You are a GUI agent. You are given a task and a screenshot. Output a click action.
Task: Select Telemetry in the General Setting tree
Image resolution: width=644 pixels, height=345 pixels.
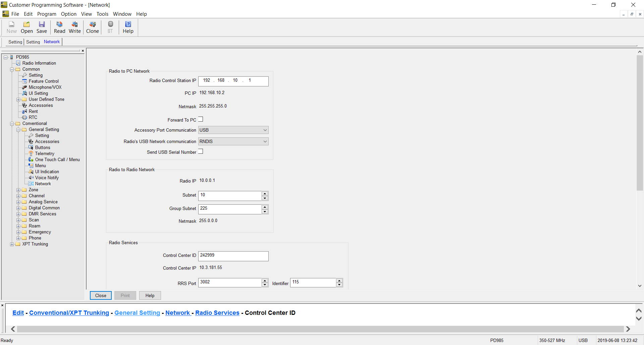45,154
